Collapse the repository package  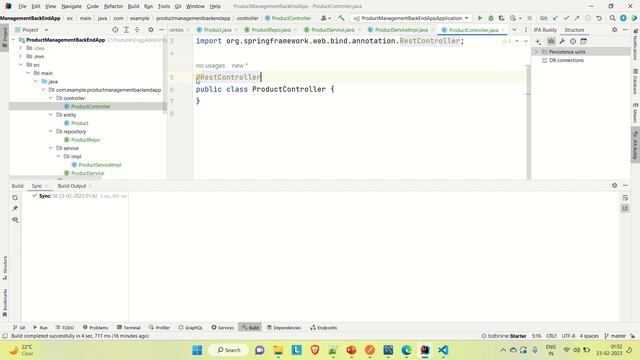51,131
